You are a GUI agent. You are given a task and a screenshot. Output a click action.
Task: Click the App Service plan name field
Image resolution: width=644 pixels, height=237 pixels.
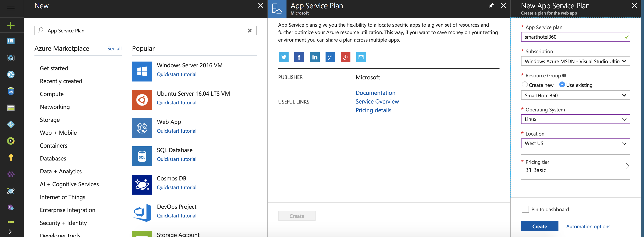[x=573, y=37]
